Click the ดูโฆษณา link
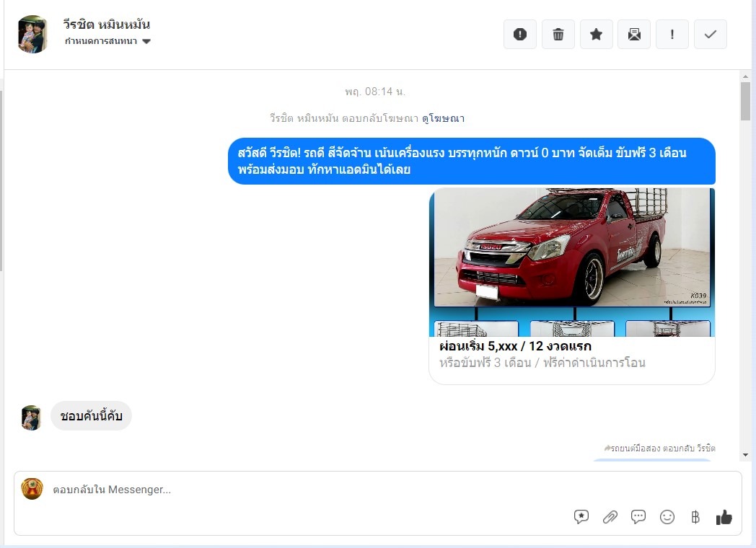The width and height of the screenshot is (756, 548). (443, 118)
